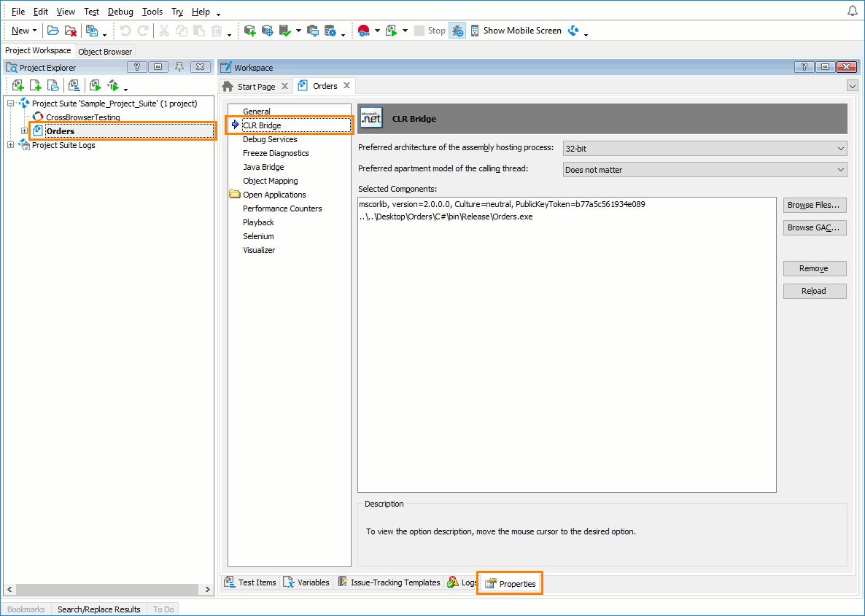Screen dimensions: 865x616
Task: Click the Delete trash icon
Action: pos(217,31)
